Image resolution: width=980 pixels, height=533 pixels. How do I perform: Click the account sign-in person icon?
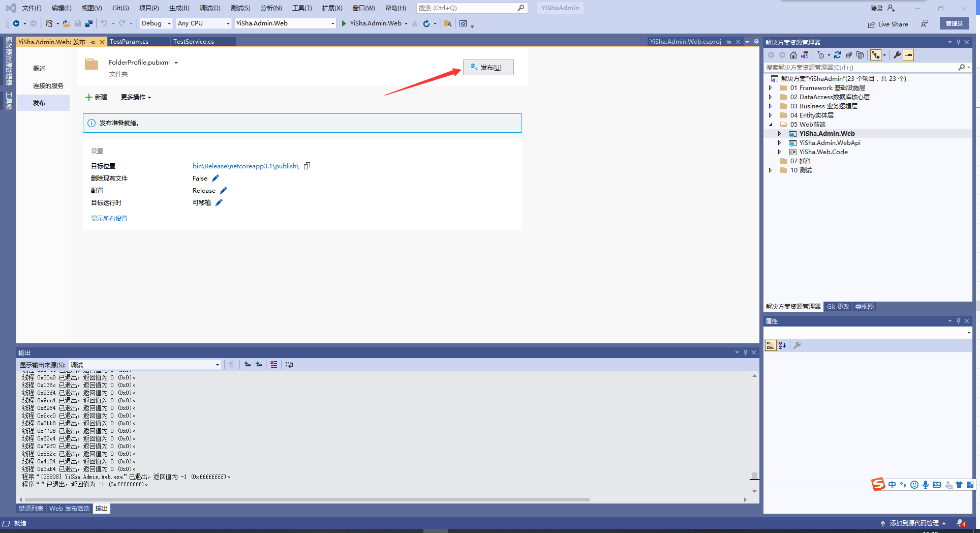(x=891, y=8)
